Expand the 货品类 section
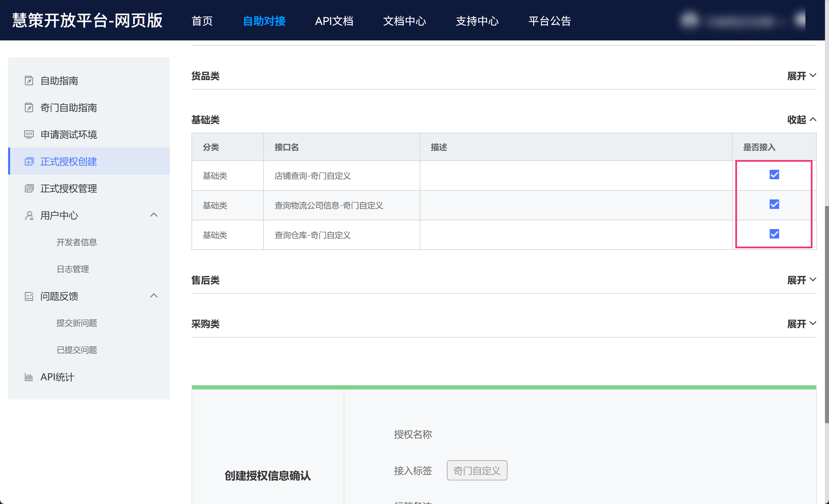 [x=801, y=76]
